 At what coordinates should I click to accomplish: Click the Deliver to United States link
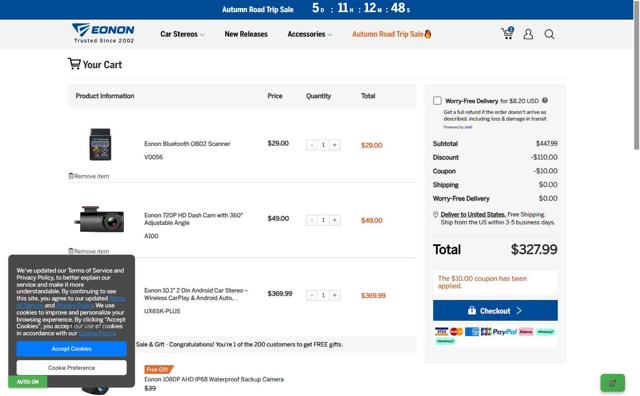tap(473, 214)
